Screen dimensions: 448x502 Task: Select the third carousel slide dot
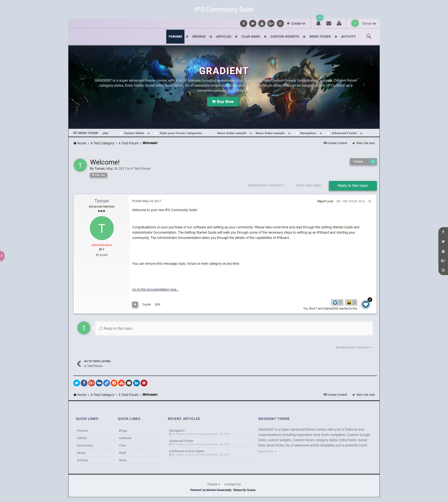click(x=222, y=116)
